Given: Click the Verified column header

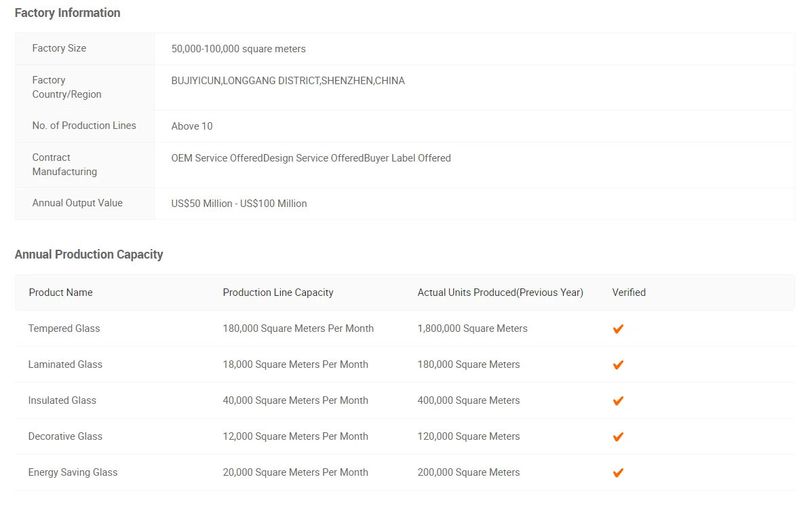Looking at the screenshot, I should tap(629, 293).
